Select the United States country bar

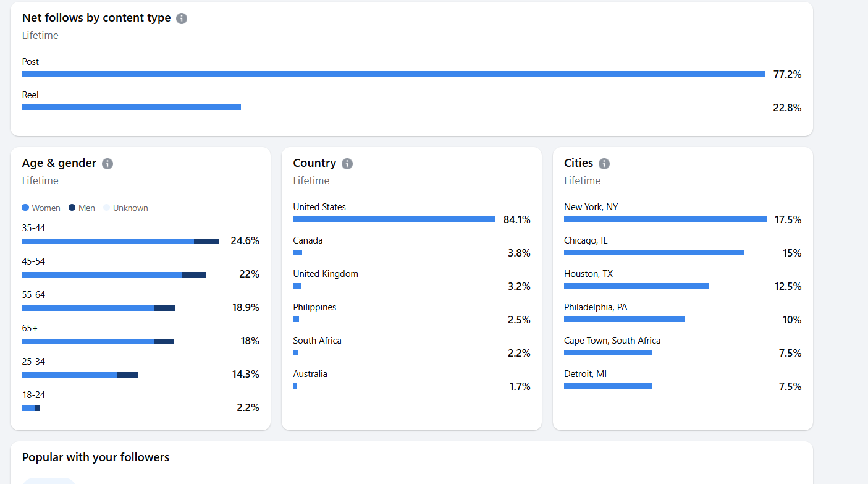(x=394, y=219)
